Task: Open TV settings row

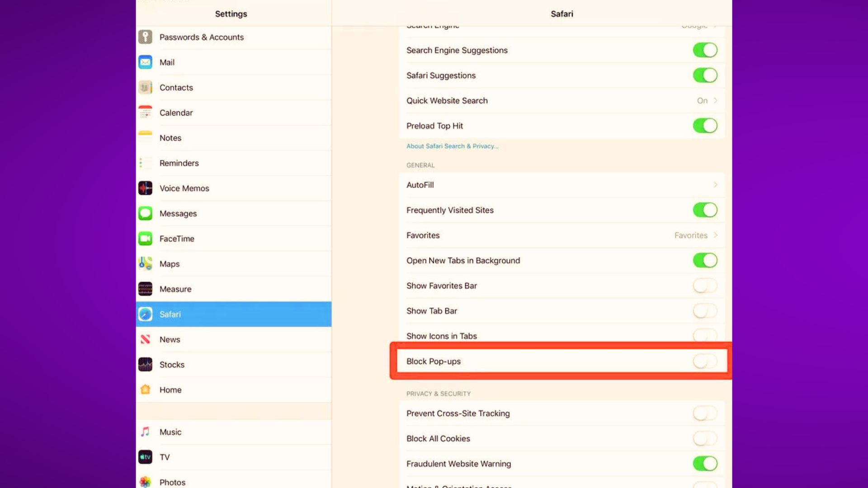Action: tap(234, 457)
